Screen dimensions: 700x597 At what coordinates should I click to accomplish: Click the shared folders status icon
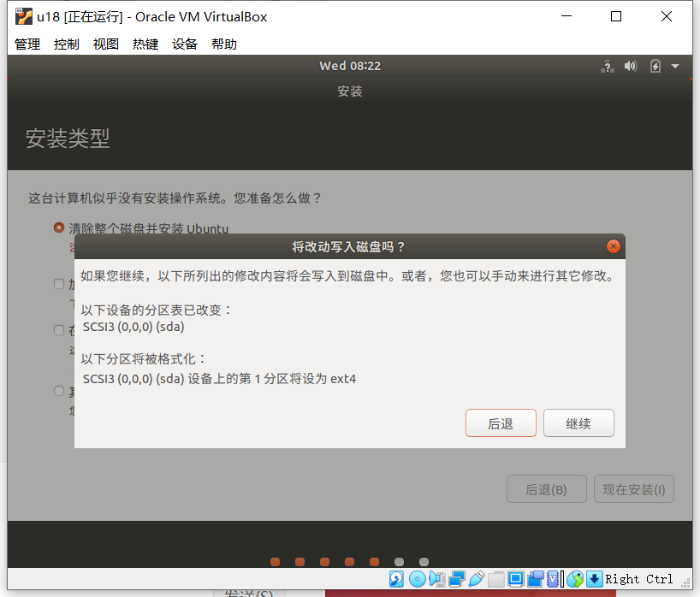coord(496,579)
